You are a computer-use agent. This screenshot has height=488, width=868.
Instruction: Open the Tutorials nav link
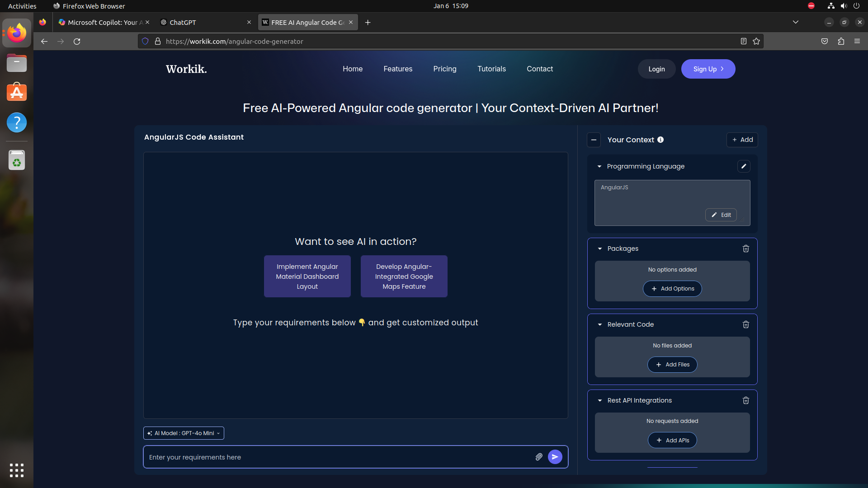[x=491, y=69]
